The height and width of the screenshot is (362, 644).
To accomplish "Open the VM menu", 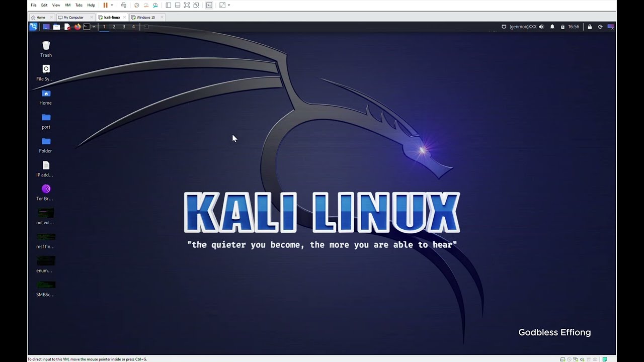I will pyautogui.click(x=67, y=5).
